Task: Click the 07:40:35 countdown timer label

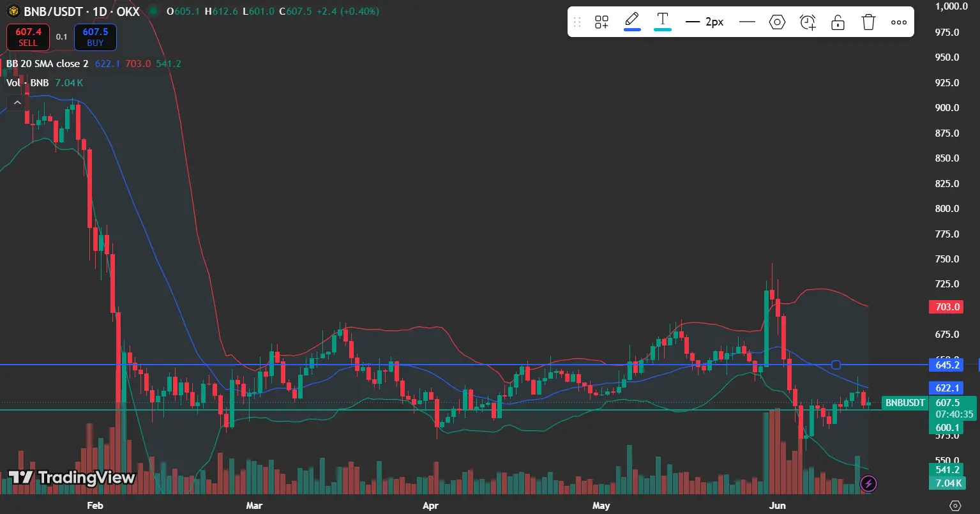Action: point(954,414)
